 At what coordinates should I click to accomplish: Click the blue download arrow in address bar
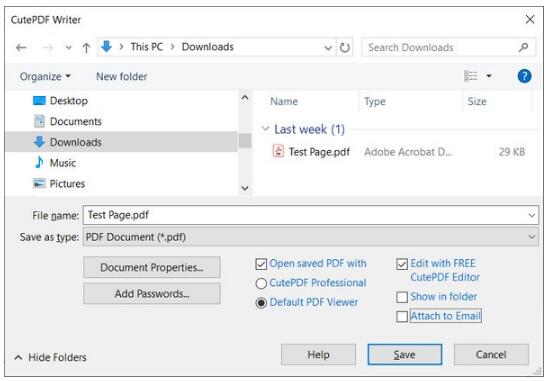(x=106, y=47)
